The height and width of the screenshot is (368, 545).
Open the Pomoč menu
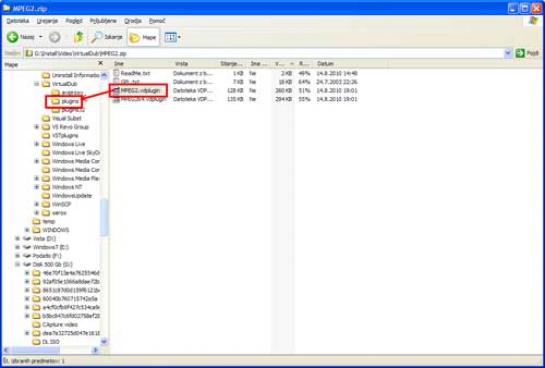(x=157, y=21)
